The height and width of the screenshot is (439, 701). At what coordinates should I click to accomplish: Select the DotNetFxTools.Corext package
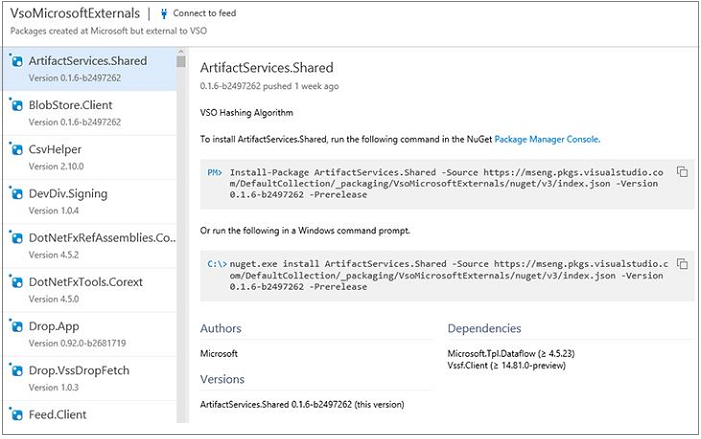tap(90, 290)
